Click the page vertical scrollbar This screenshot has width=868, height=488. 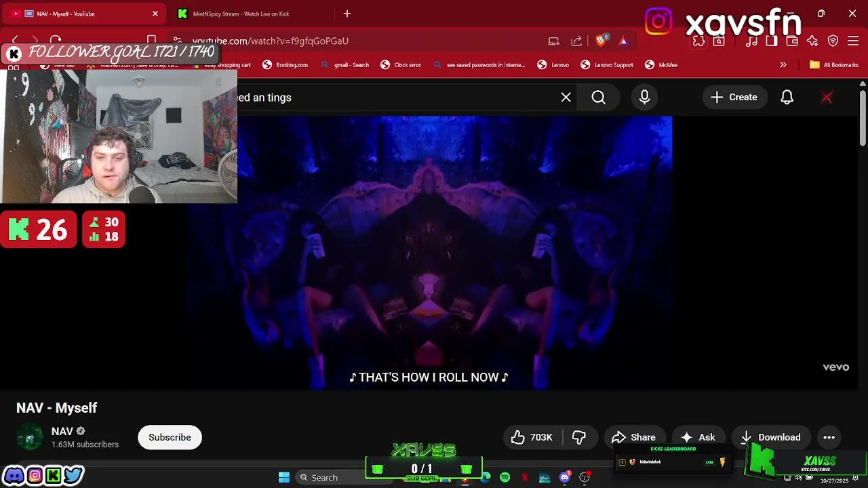pyautogui.click(x=863, y=119)
